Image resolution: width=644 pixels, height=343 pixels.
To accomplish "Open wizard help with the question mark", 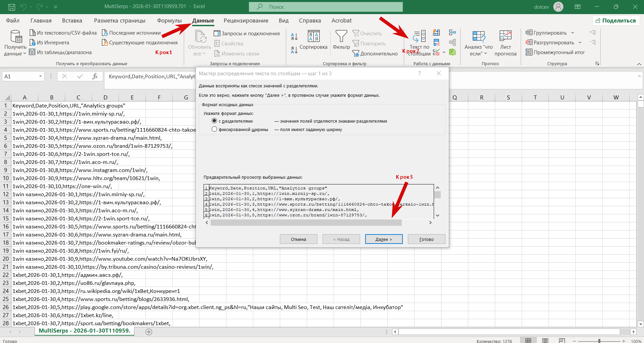I will (x=419, y=73).
